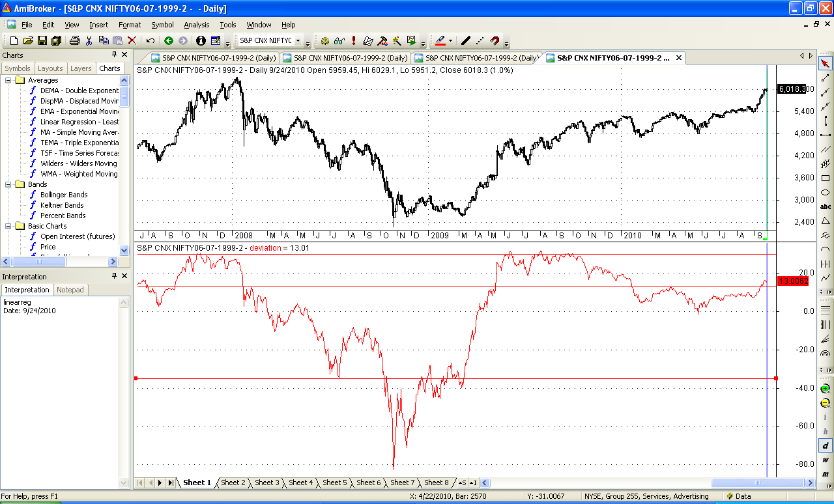This screenshot has width=834, height=504.
Task: Switch to weekly interval 'w' button
Action: point(826,460)
